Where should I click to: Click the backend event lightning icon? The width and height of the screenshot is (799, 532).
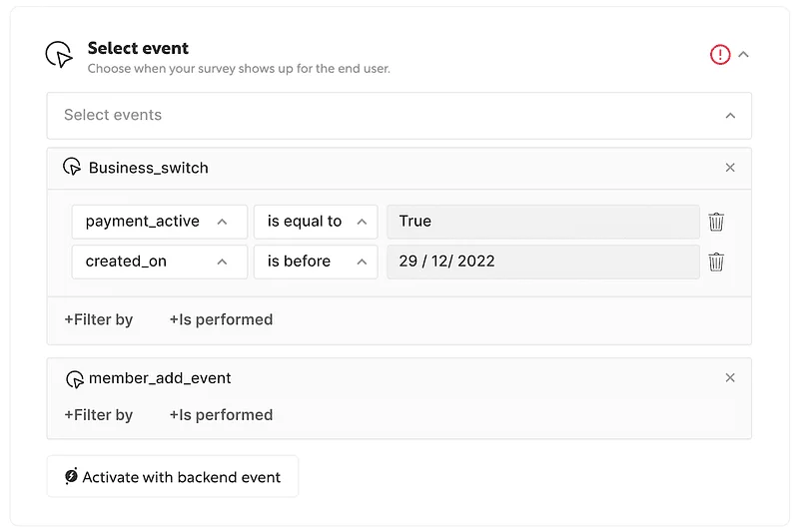71,477
